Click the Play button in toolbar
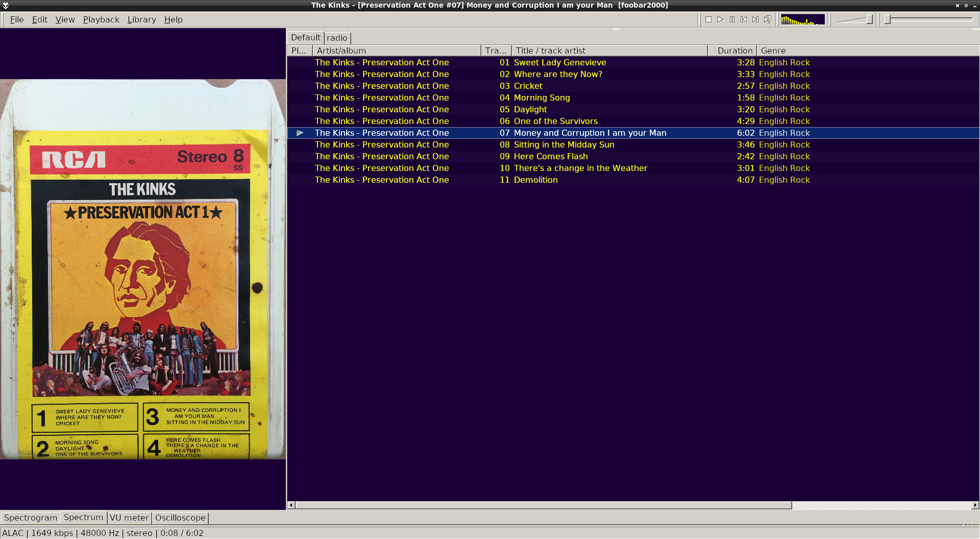980x539 pixels. tap(720, 19)
